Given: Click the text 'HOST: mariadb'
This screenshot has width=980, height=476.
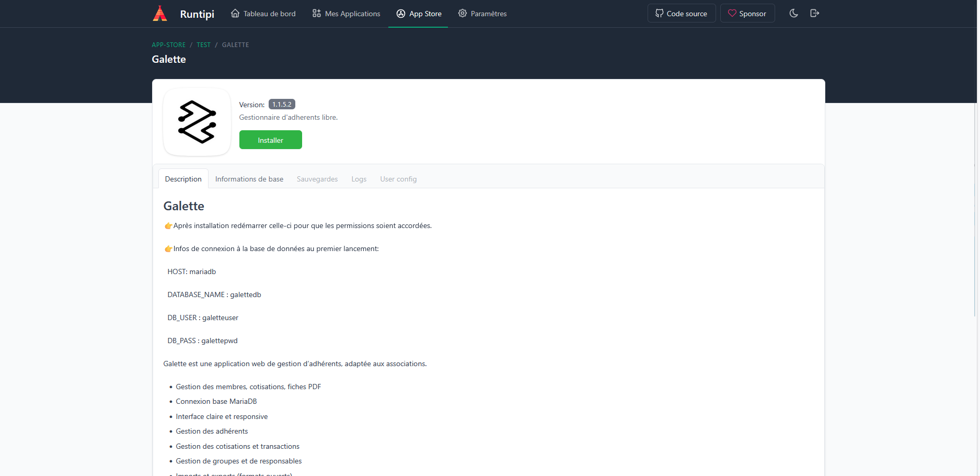Looking at the screenshot, I should coord(192,271).
